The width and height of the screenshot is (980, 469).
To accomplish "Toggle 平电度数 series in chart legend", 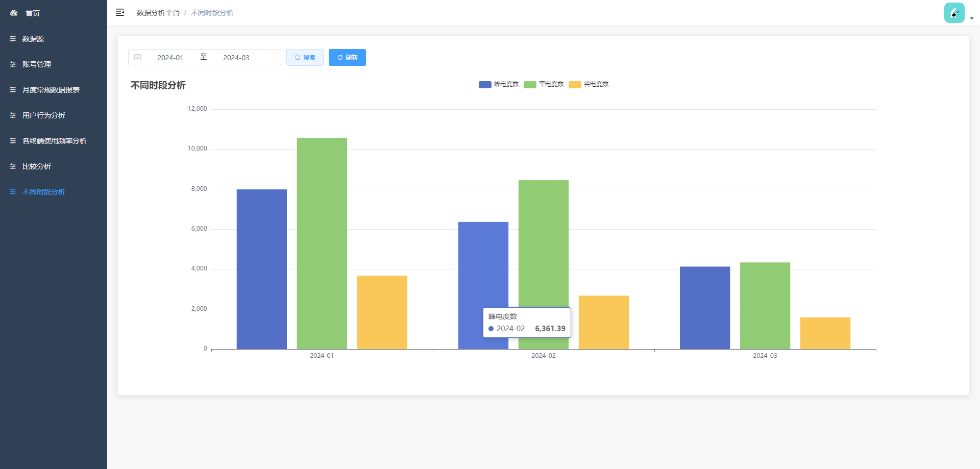I will coord(544,84).
